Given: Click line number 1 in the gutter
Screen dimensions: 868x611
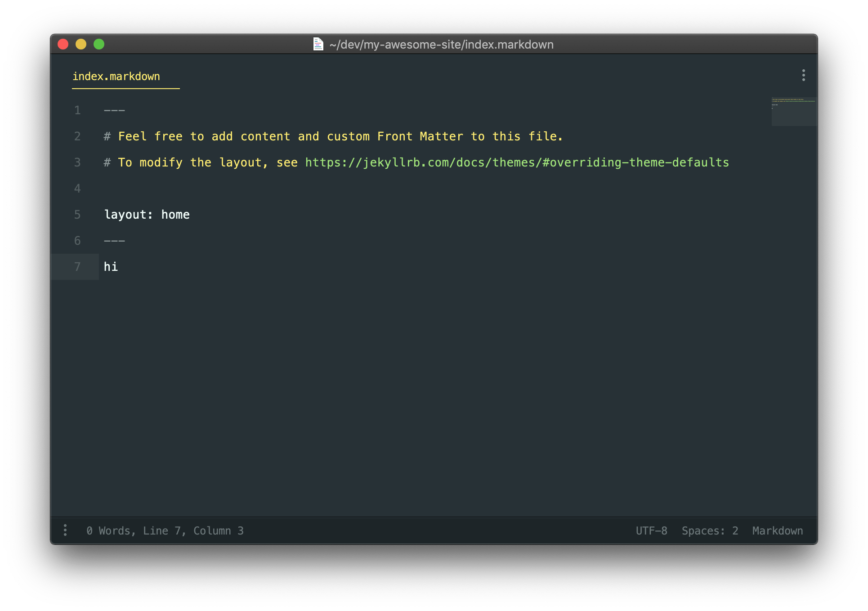Looking at the screenshot, I should click(77, 110).
